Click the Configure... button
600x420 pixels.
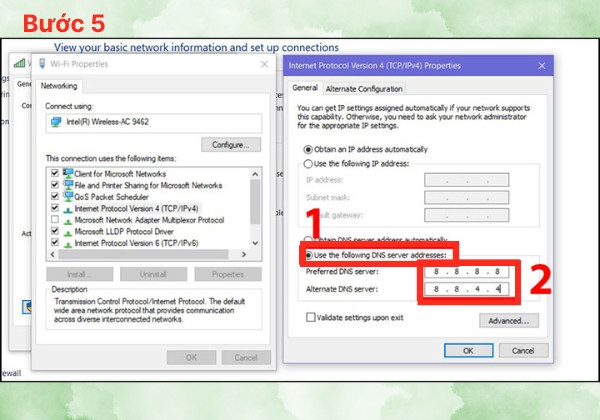coord(231,145)
